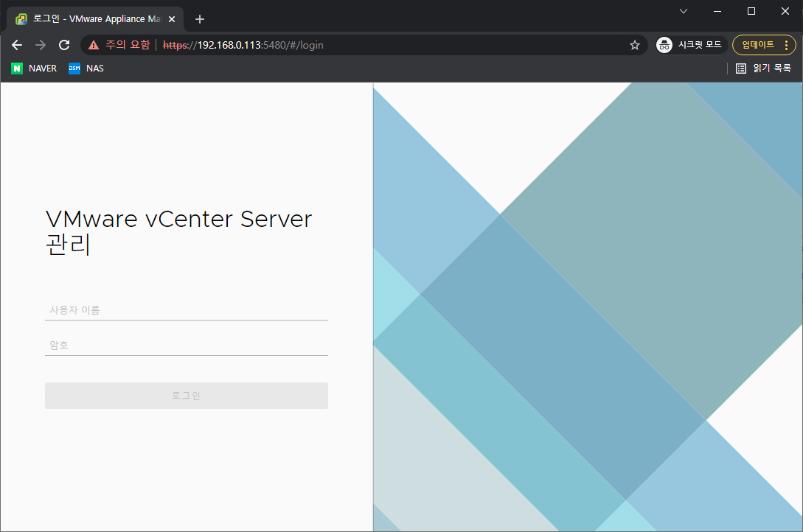Viewport: 803px width, 532px height.
Task: Go back using the browser back arrow
Action: pyautogui.click(x=17, y=45)
